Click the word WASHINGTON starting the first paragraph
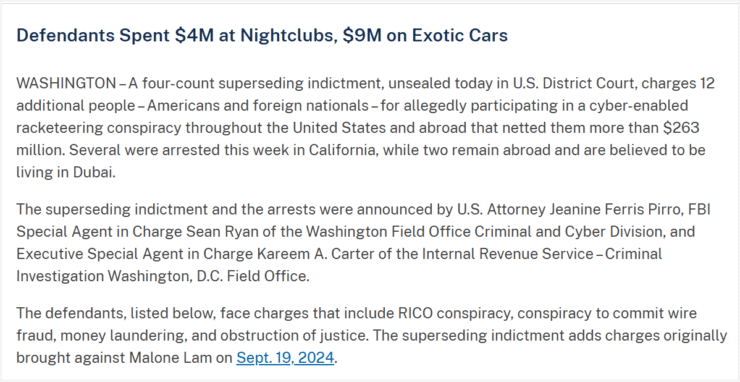 click(66, 83)
